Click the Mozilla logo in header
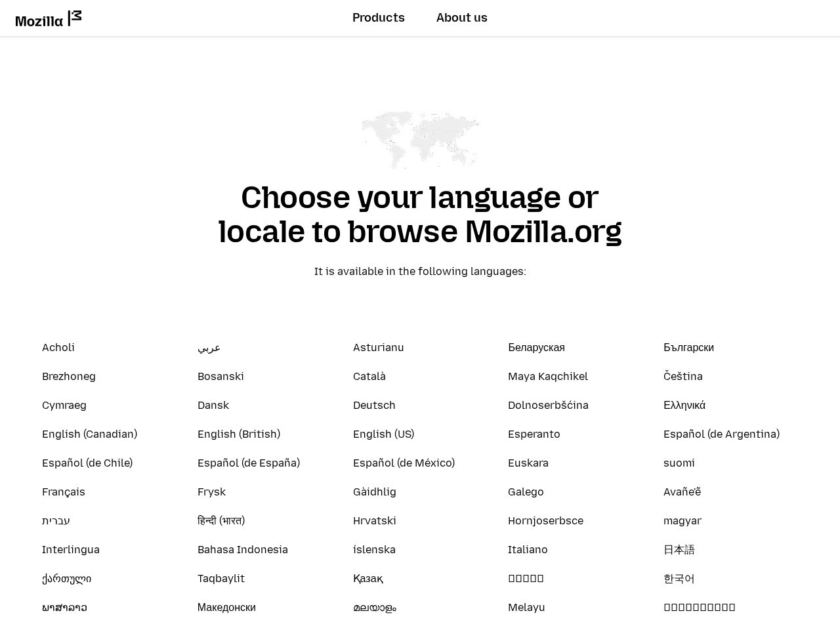The height and width of the screenshot is (630, 840). point(49,19)
